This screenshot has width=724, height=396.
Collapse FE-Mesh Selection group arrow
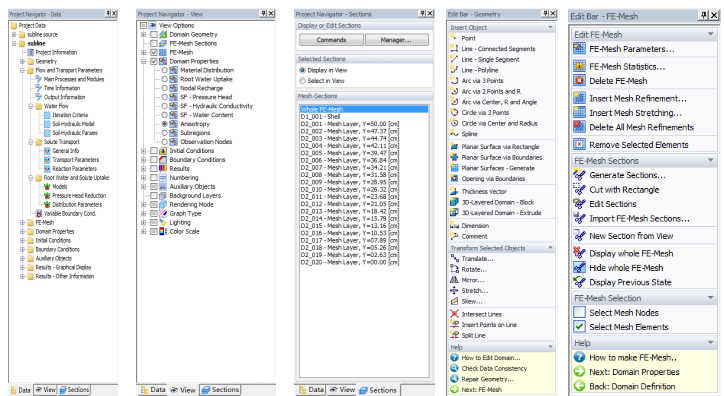coord(710,298)
